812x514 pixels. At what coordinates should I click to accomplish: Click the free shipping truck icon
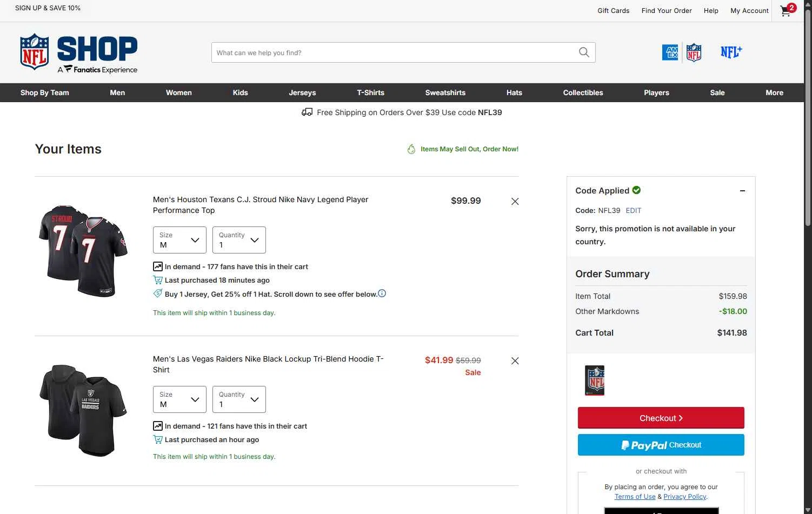pyautogui.click(x=307, y=112)
